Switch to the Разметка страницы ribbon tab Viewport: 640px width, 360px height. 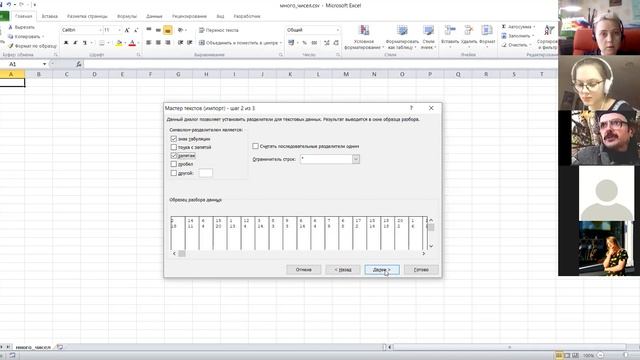87,16
